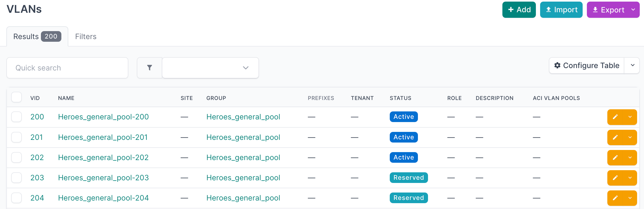Switch to the Filters tab
Screen dimensions: 644x209
tap(86, 36)
